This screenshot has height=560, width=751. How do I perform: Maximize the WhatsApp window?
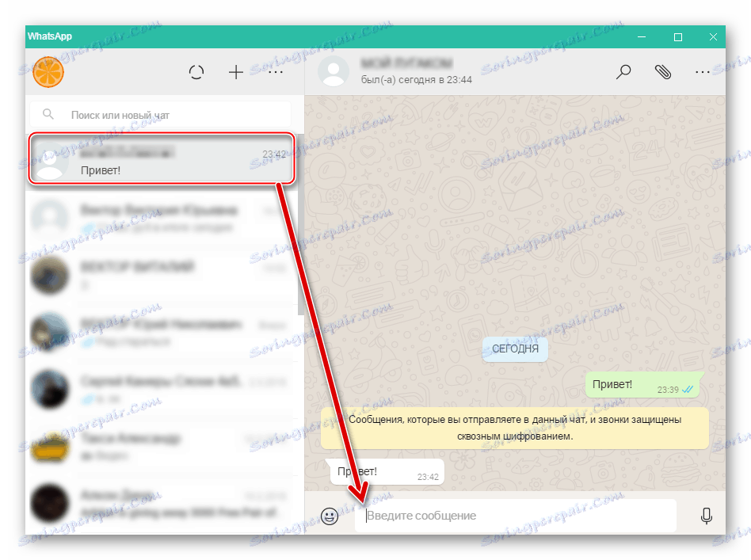tap(677, 37)
